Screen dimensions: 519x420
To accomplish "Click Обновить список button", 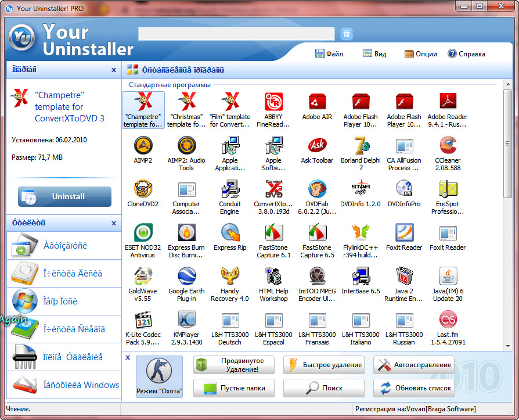I will (x=414, y=388).
